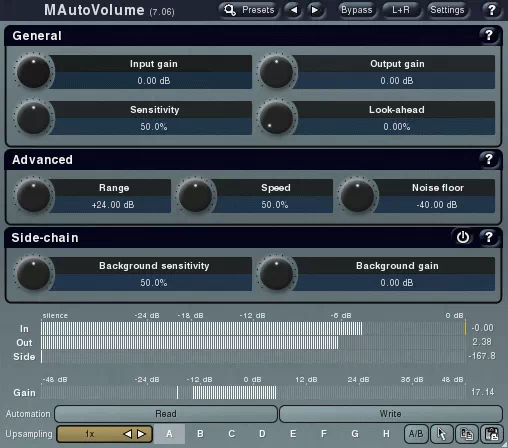Copy the current preset slot

pyautogui.click(x=467, y=434)
